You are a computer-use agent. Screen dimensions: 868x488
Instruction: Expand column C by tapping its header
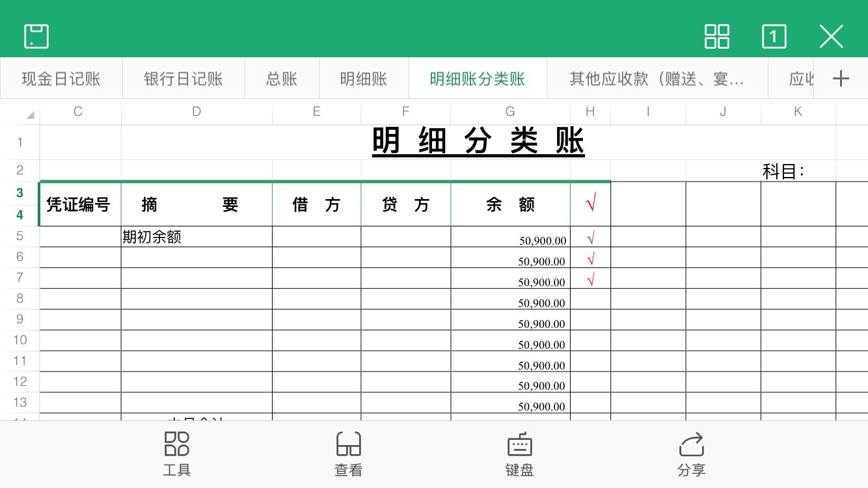[x=77, y=111]
